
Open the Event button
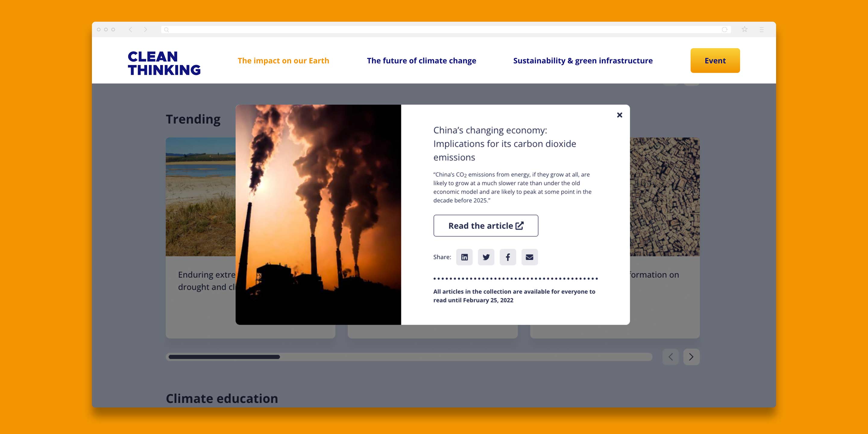click(x=715, y=61)
